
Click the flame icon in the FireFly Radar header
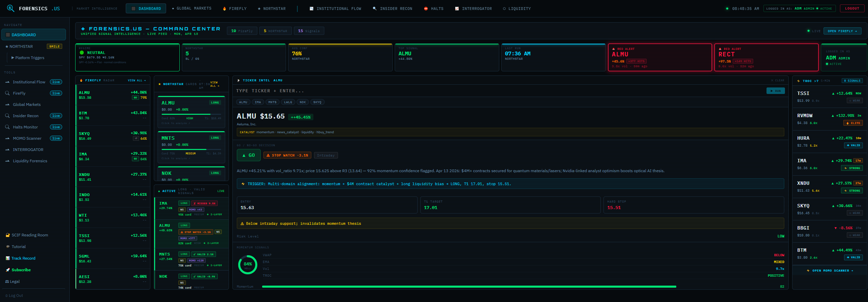[81, 80]
